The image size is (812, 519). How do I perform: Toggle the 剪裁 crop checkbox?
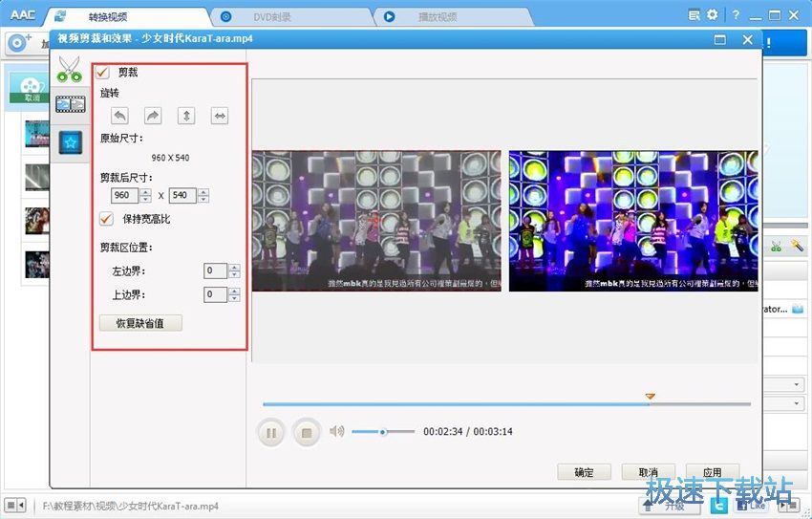102,73
